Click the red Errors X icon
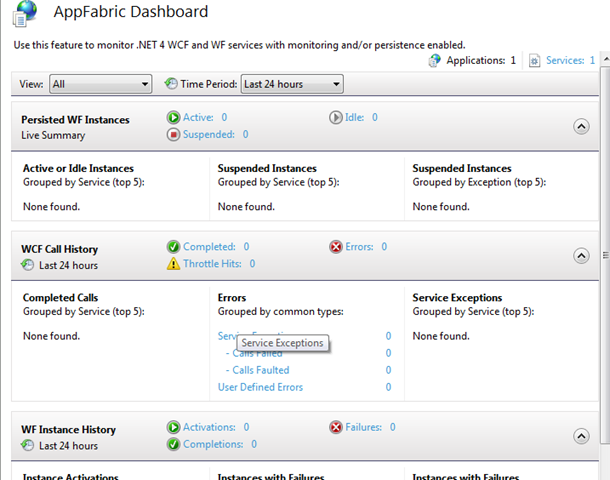 pyautogui.click(x=335, y=247)
